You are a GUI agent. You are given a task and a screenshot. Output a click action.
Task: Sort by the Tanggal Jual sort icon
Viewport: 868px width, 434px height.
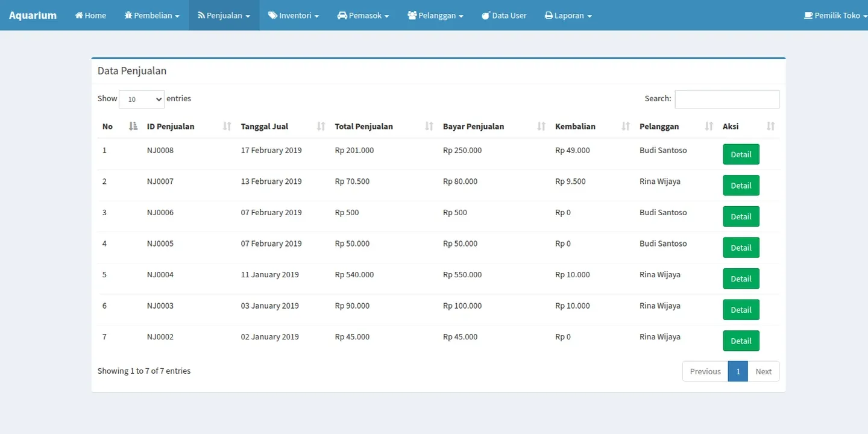tap(321, 126)
